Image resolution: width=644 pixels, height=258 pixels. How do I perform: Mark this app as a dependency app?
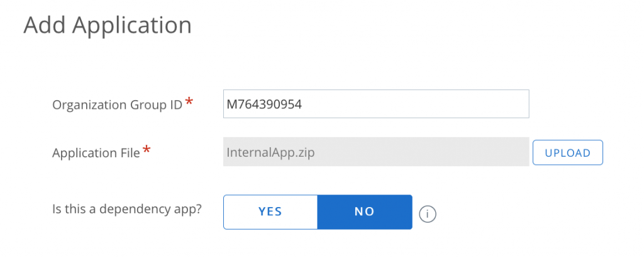[x=270, y=211]
